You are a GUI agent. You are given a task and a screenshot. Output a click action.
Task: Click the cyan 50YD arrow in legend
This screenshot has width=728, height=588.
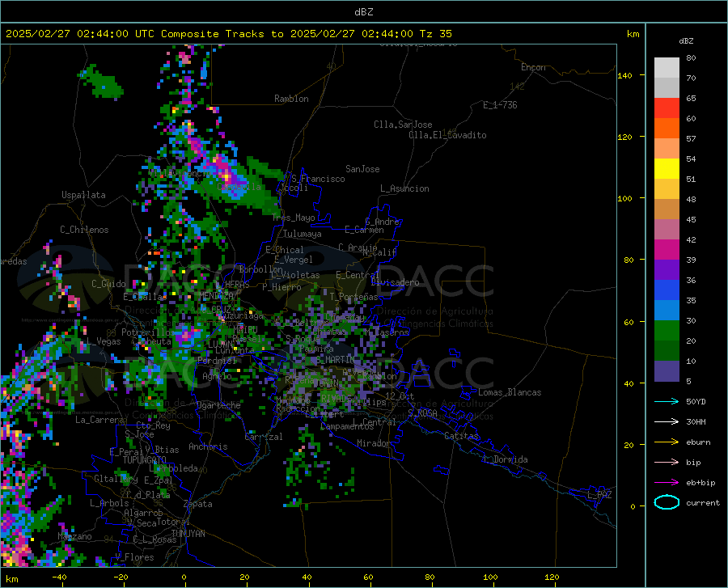(x=667, y=401)
